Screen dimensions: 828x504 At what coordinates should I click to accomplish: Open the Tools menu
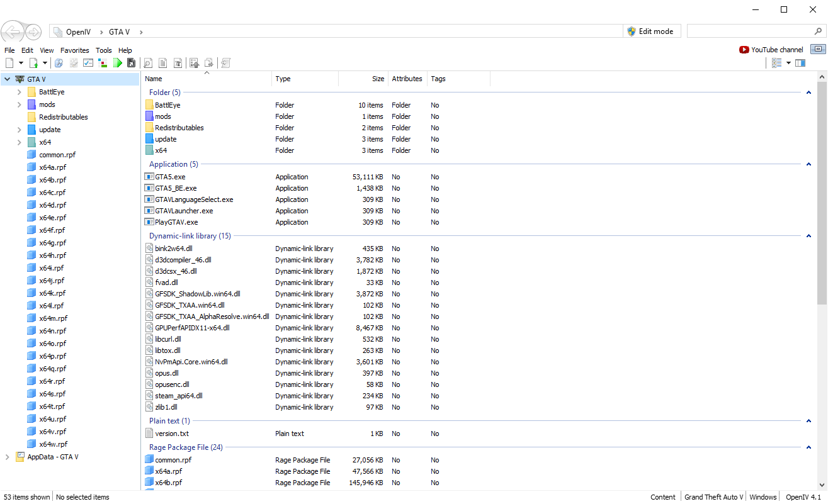click(104, 50)
